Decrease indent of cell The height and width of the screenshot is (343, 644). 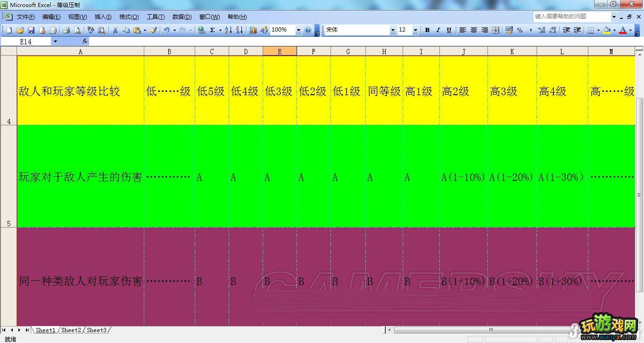coord(566,30)
